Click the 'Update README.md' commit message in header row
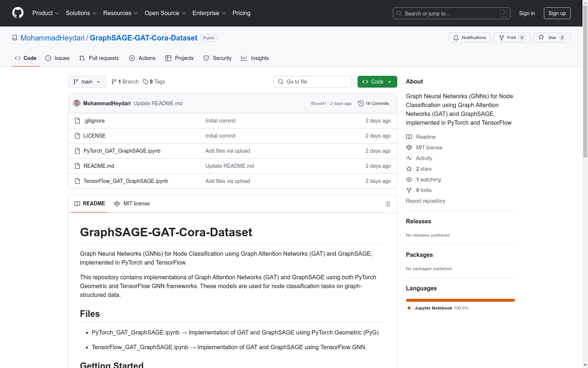The width and height of the screenshot is (588, 368). pyautogui.click(x=158, y=103)
